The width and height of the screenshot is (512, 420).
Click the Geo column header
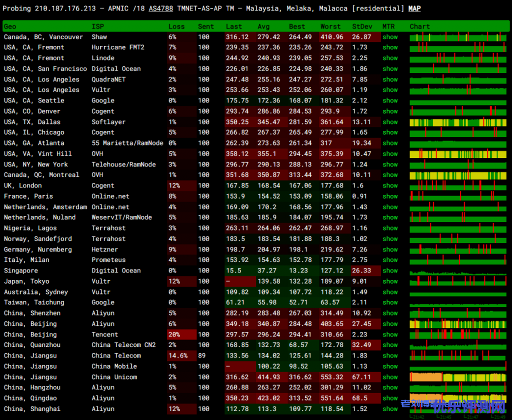[x=10, y=26]
